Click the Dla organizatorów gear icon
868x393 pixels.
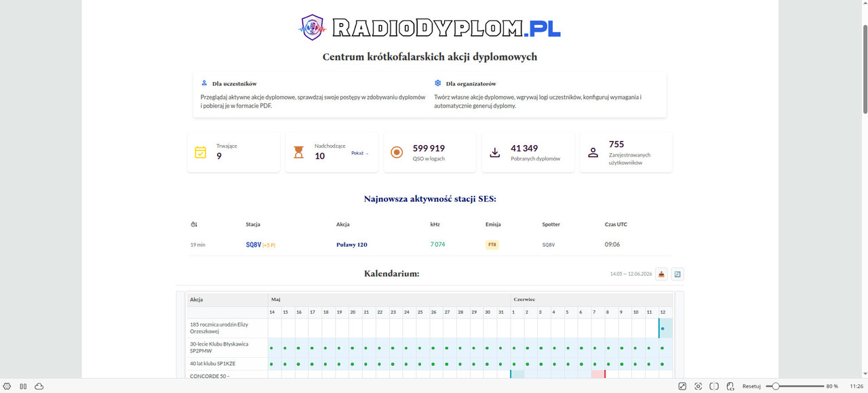438,83
